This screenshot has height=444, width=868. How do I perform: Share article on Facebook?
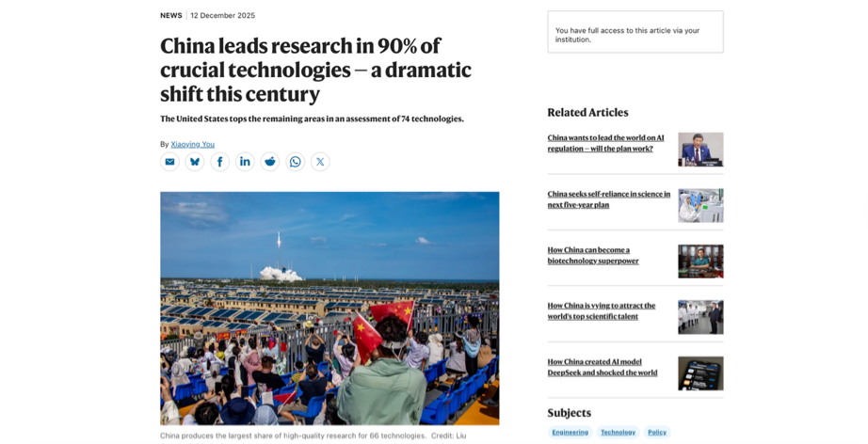(220, 162)
